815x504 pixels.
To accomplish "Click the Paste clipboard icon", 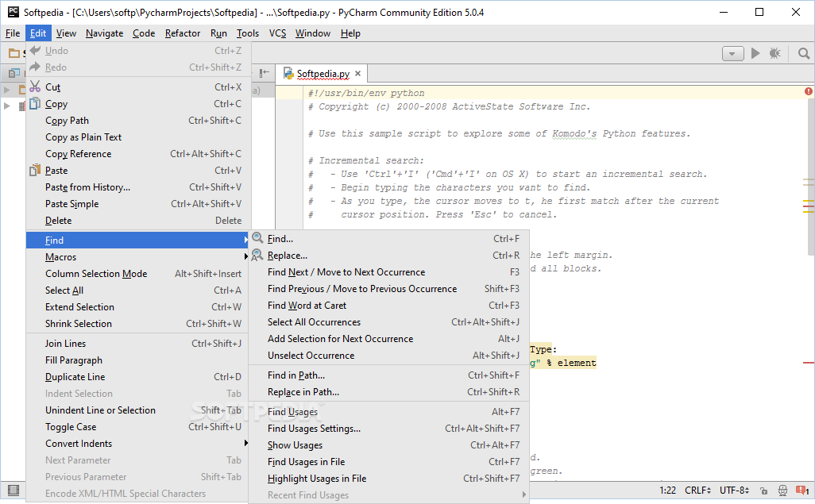I will point(35,170).
